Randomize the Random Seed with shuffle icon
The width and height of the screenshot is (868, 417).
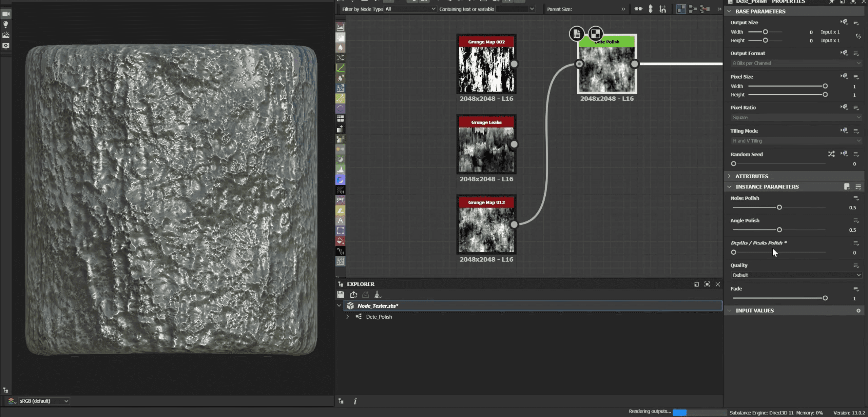point(831,154)
